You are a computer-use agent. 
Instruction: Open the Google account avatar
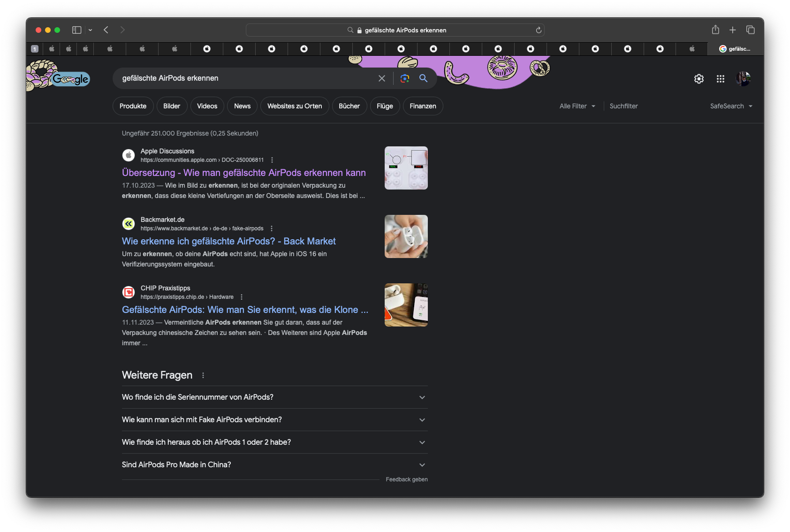[x=743, y=79]
